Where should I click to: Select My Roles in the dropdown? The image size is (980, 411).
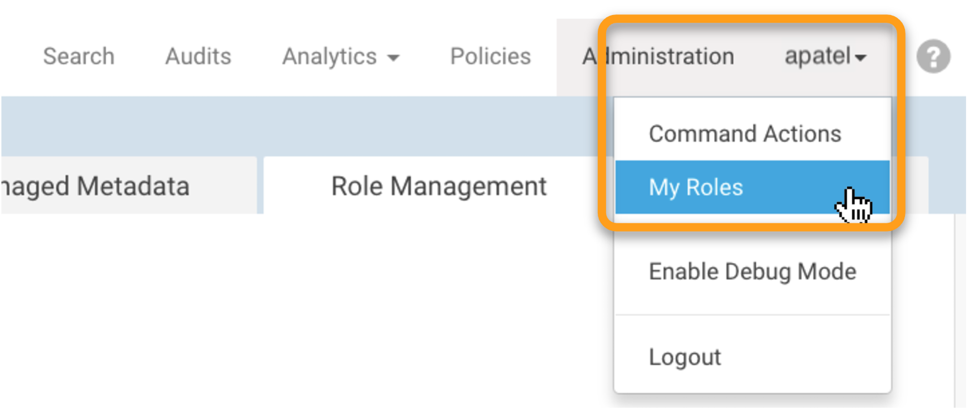[x=696, y=188]
